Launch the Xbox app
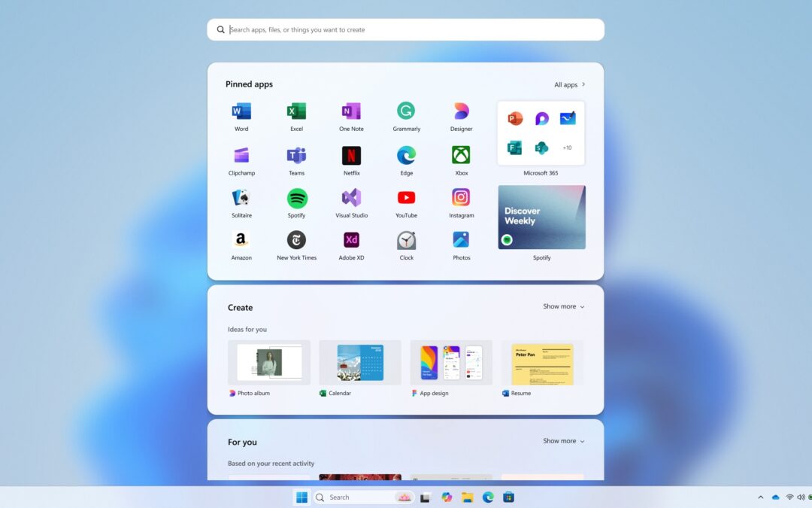The width and height of the screenshot is (812, 508). pyautogui.click(x=461, y=155)
